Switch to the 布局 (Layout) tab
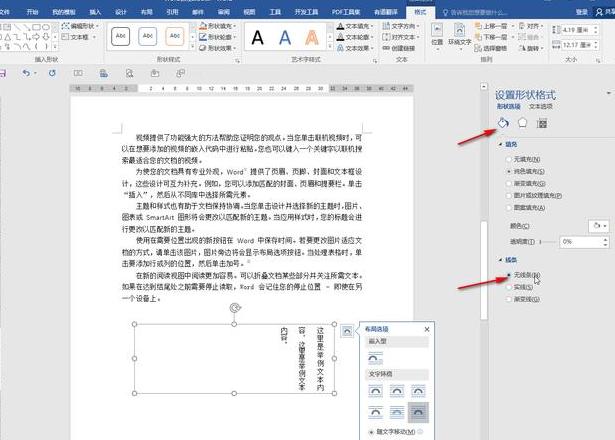Screen dimensions: 615x440 147,12
